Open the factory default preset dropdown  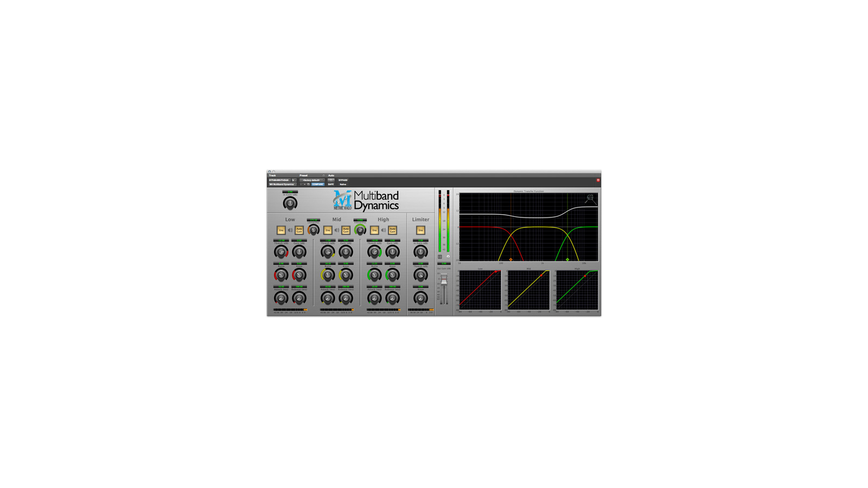coord(312,180)
